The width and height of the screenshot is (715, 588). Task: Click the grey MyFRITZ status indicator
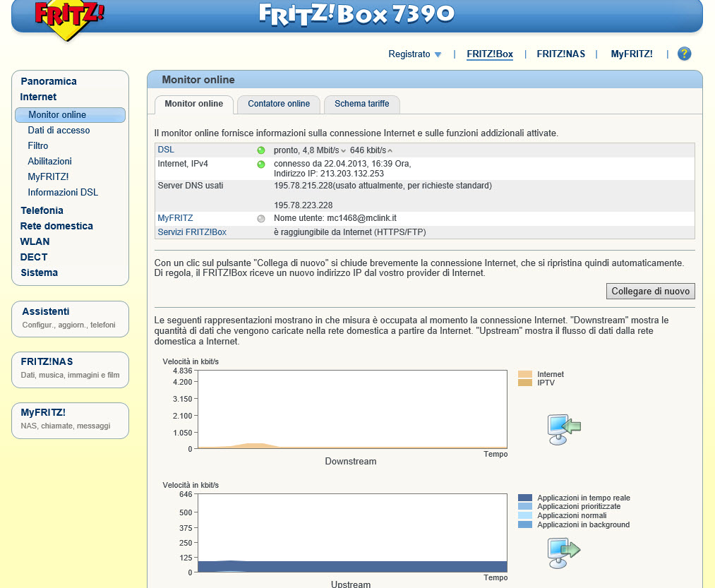coord(261,219)
